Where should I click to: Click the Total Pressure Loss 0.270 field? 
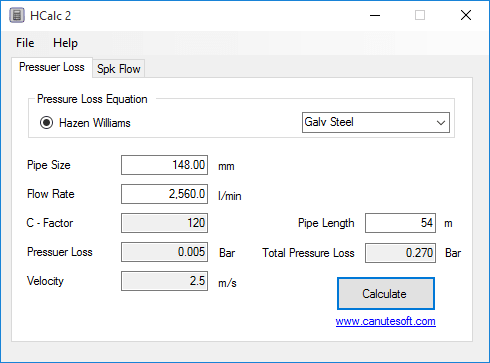click(x=400, y=253)
